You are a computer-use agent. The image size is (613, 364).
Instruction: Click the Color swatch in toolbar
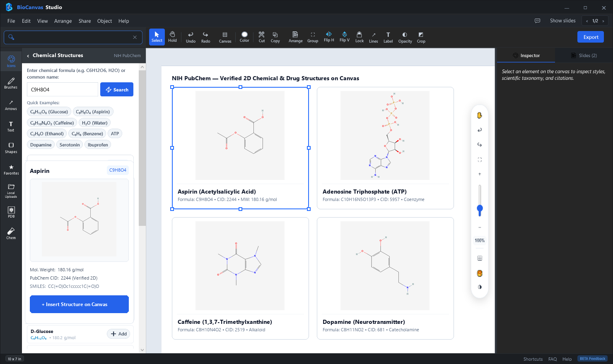coord(244,37)
